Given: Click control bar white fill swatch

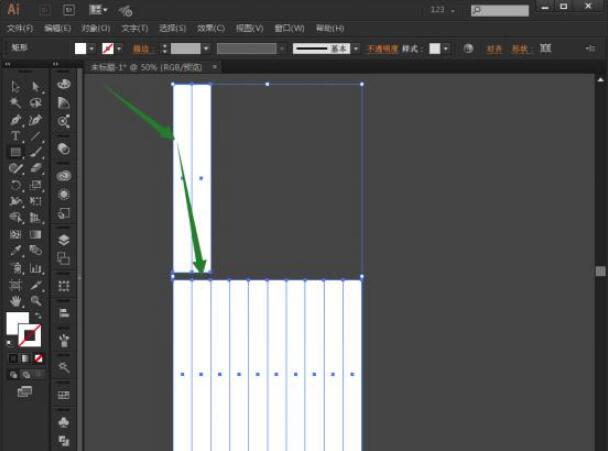Looking at the screenshot, I should (x=80, y=48).
